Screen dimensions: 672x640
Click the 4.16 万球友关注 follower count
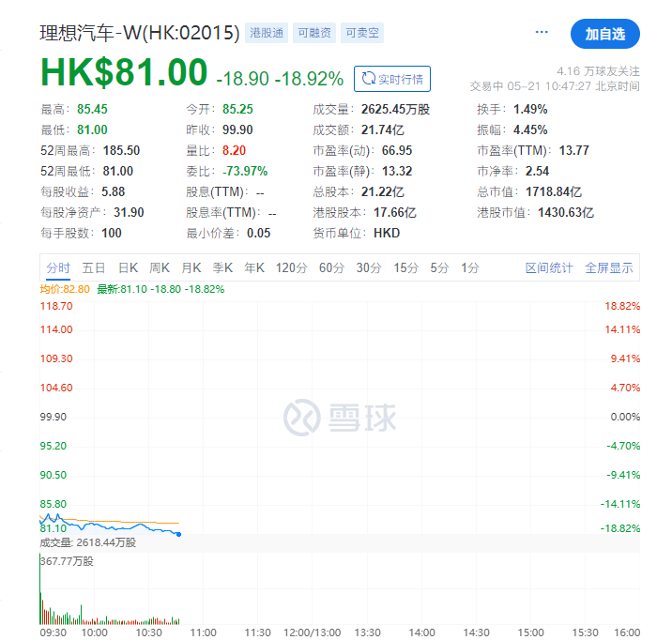click(598, 71)
